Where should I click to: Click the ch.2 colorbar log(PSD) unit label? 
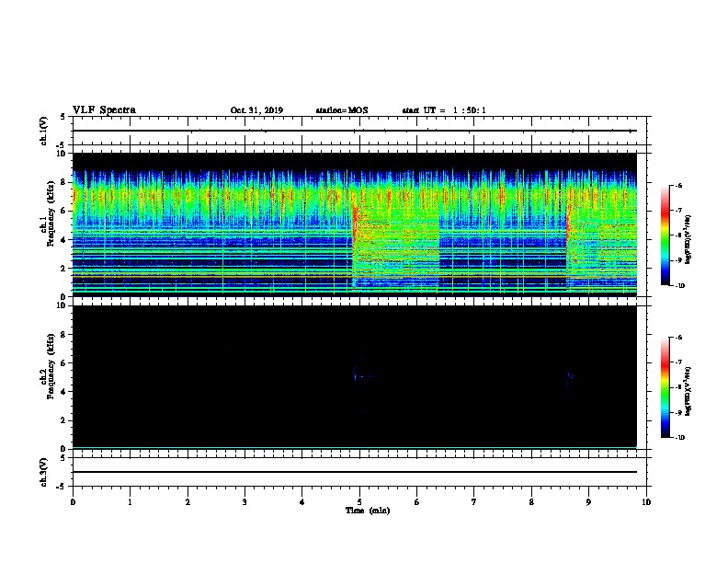(x=688, y=392)
